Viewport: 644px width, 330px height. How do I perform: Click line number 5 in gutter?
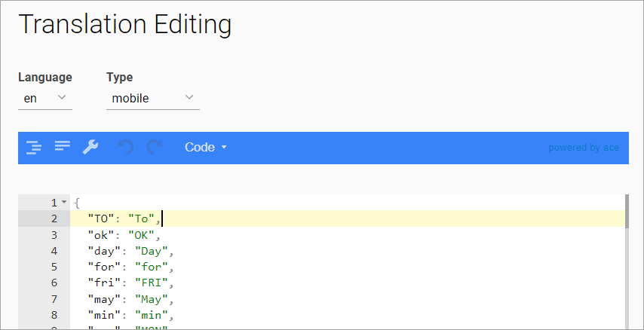[x=54, y=267]
